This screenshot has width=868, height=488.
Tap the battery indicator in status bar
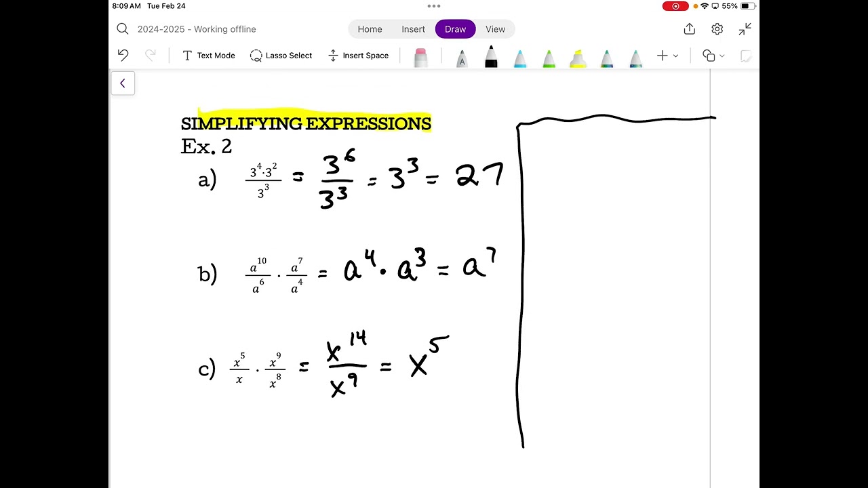[748, 6]
